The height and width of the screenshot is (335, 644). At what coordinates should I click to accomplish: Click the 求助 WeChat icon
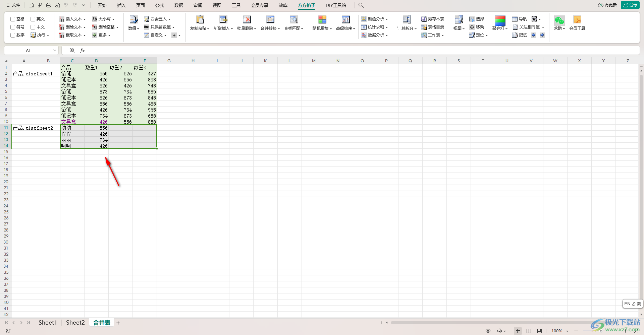tap(559, 20)
